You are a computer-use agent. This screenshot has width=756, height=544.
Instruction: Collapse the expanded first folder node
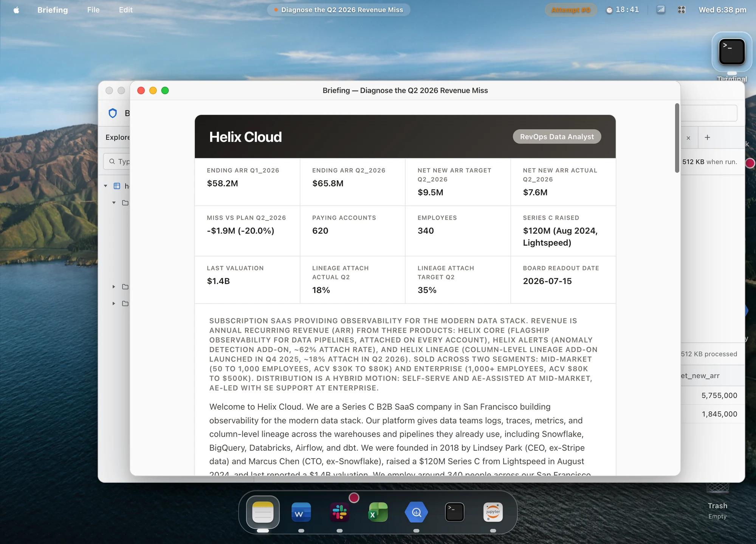[x=114, y=203]
